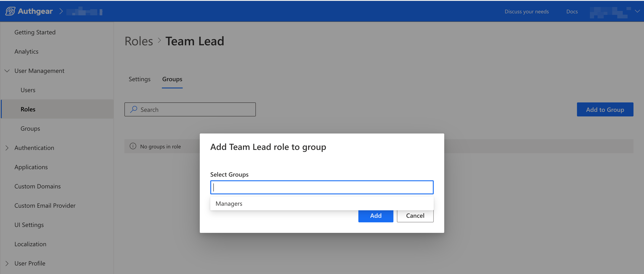Collapse the User Management section

pyautogui.click(x=7, y=71)
